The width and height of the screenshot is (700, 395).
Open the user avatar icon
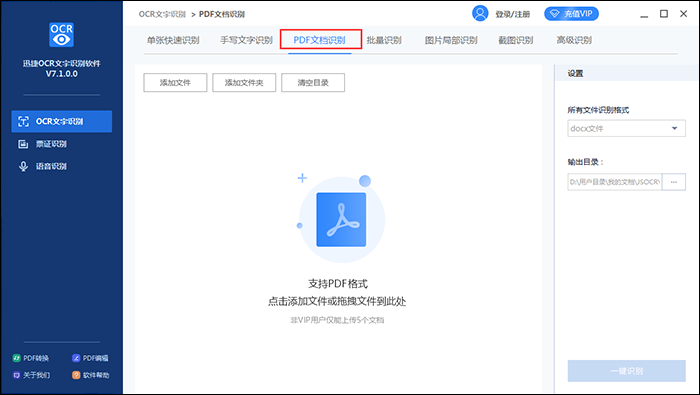click(480, 13)
